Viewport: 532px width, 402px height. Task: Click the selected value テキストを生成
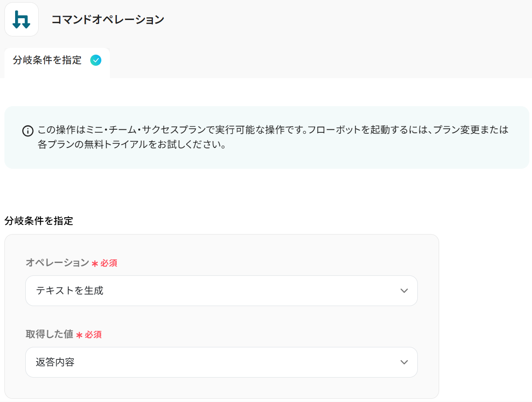70,291
